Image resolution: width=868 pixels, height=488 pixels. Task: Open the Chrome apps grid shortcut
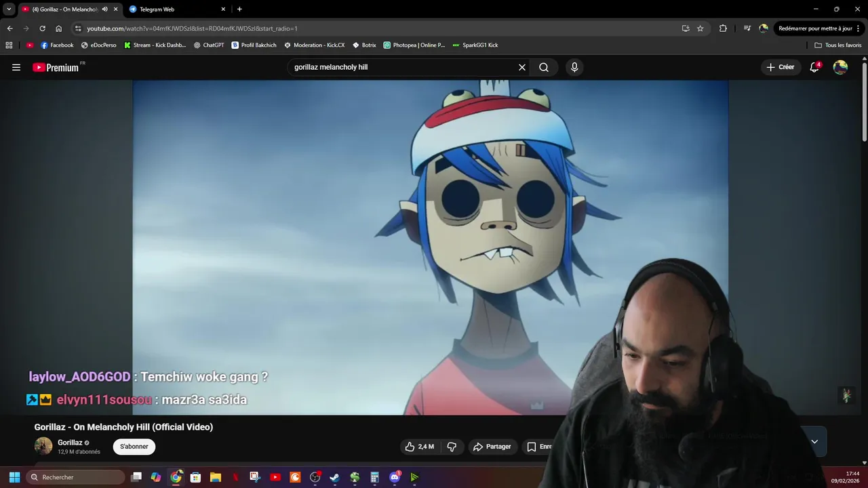point(9,45)
